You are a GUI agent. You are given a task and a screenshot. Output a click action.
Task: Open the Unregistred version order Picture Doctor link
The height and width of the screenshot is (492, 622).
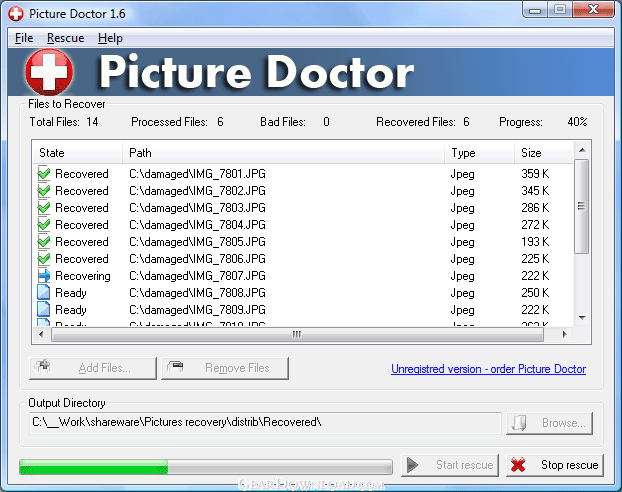(488, 369)
